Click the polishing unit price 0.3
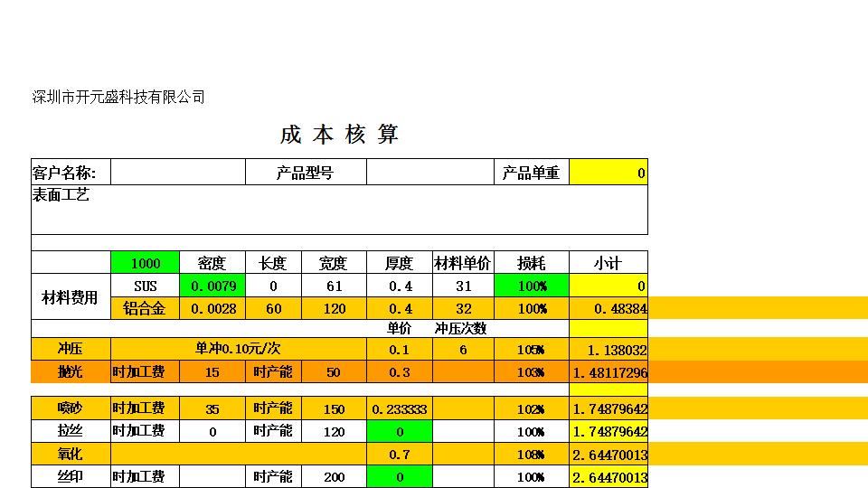This screenshot has height=488, width=868. pyautogui.click(x=400, y=371)
